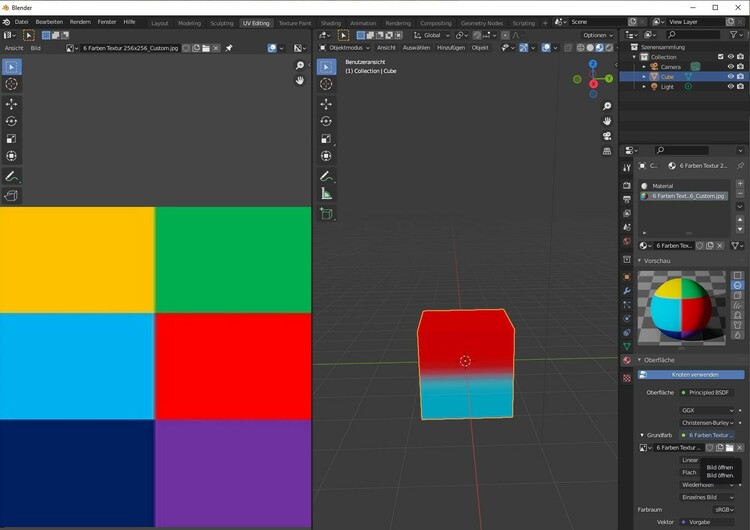Click the camera view icon in viewport
Image resolution: width=750 pixels, height=530 pixels.
[607, 136]
